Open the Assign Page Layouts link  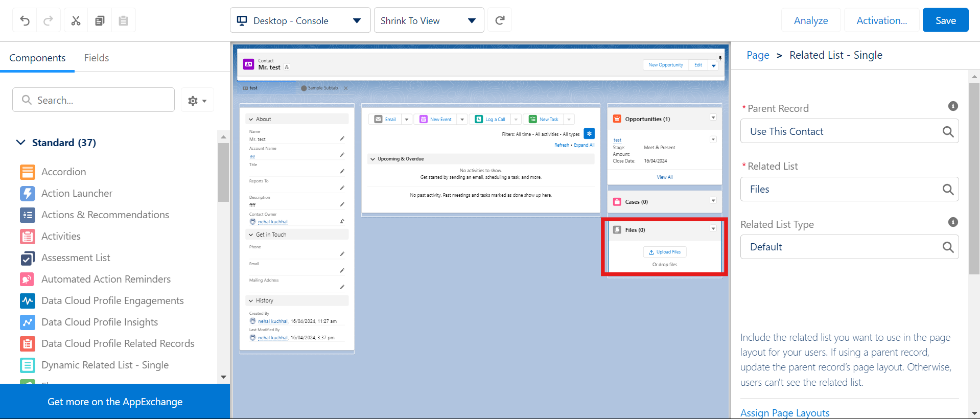785,412
